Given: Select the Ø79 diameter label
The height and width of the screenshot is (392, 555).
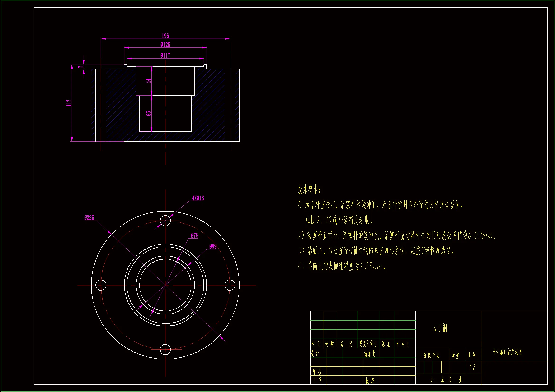Looking at the screenshot, I should point(195,235).
